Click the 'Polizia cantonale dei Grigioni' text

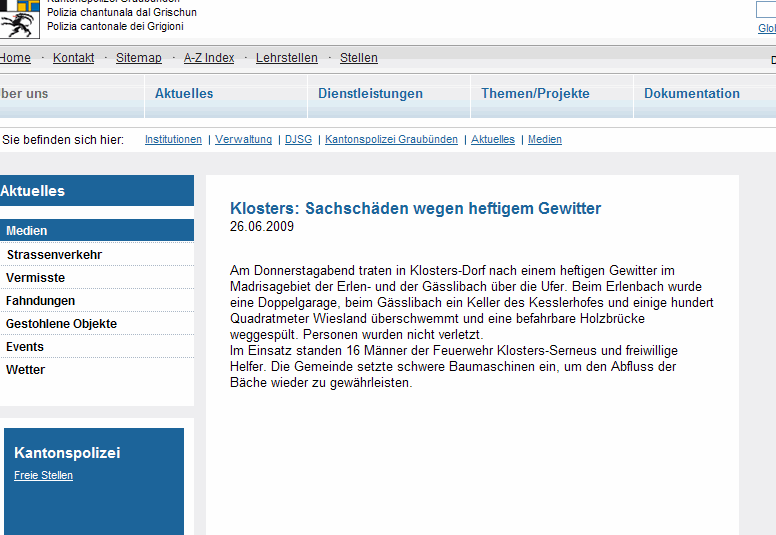[x=115, y=26]
